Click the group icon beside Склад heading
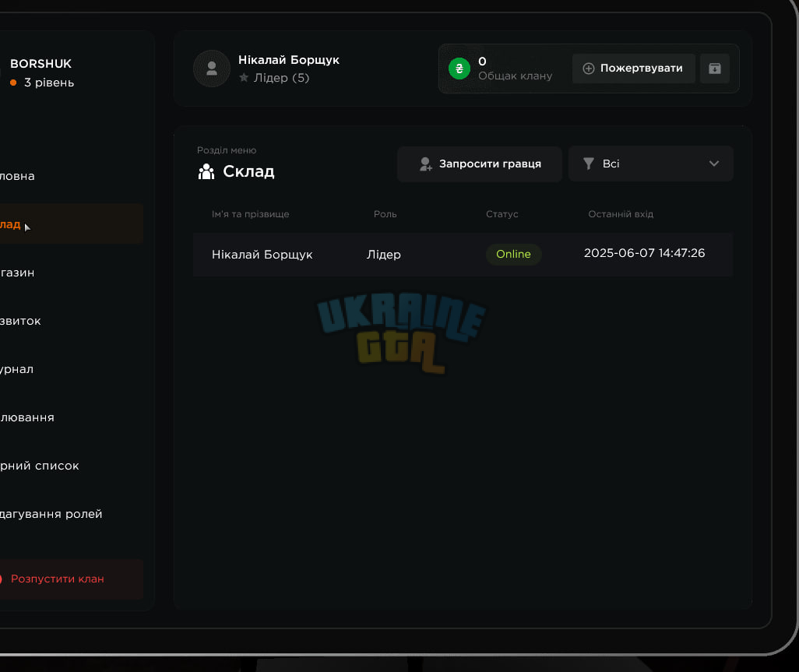The width and height of the screenshot is (799, 672). click(206, 171)
